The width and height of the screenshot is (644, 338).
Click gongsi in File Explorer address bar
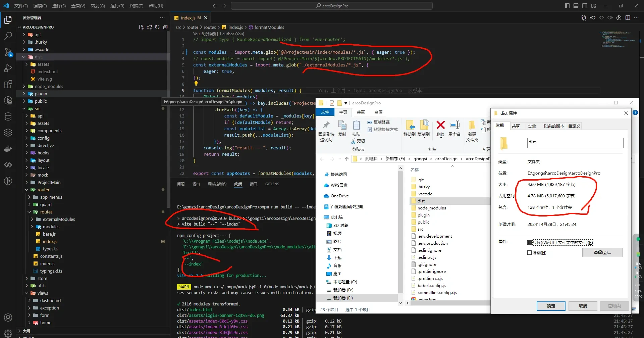(x=420, y=159)
